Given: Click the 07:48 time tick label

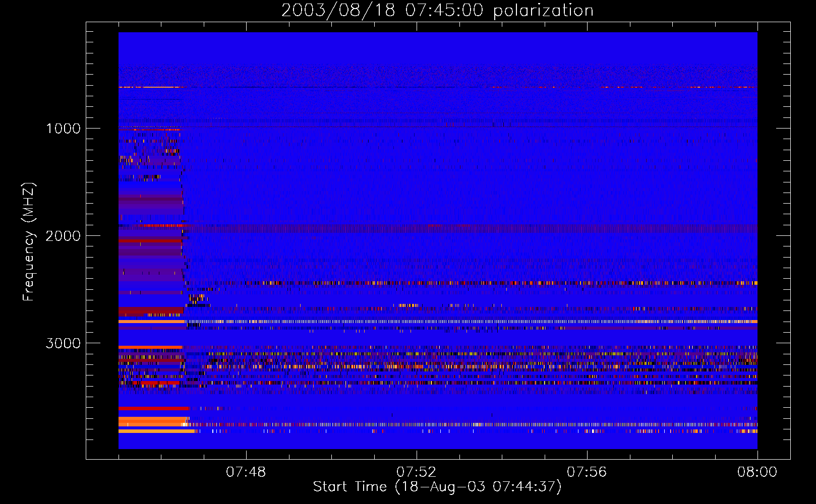Looking at the screenshot, I should pos(246,472).
